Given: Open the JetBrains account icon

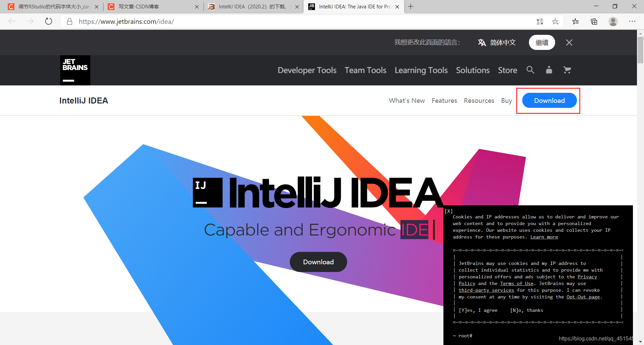Looking at the screenshot, I should [549, 70].
